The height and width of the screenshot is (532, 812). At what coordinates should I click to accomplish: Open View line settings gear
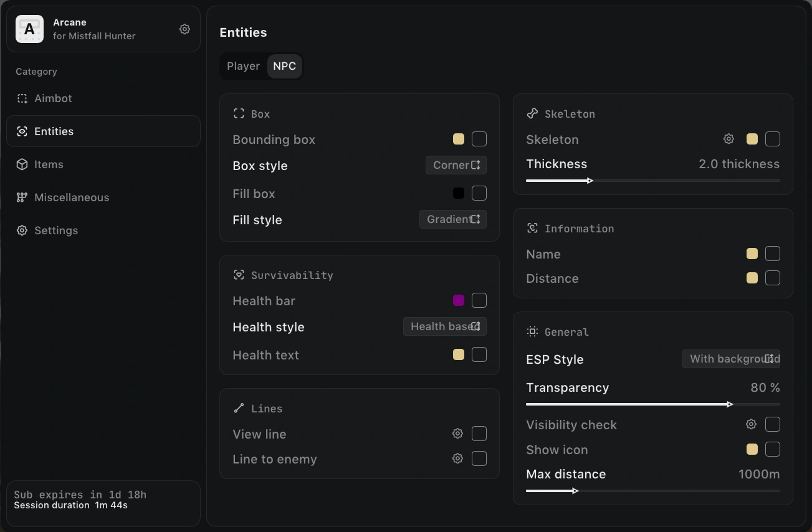(x=457, y=434)
